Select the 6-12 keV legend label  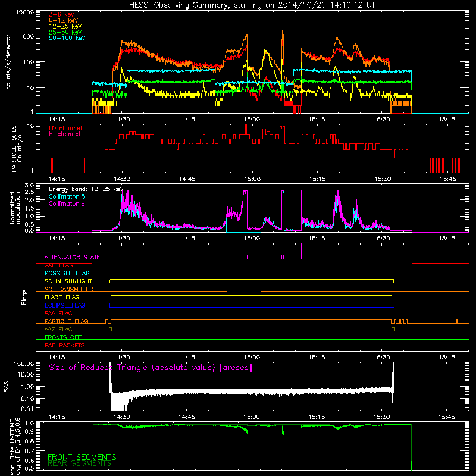tap(64, 20)
